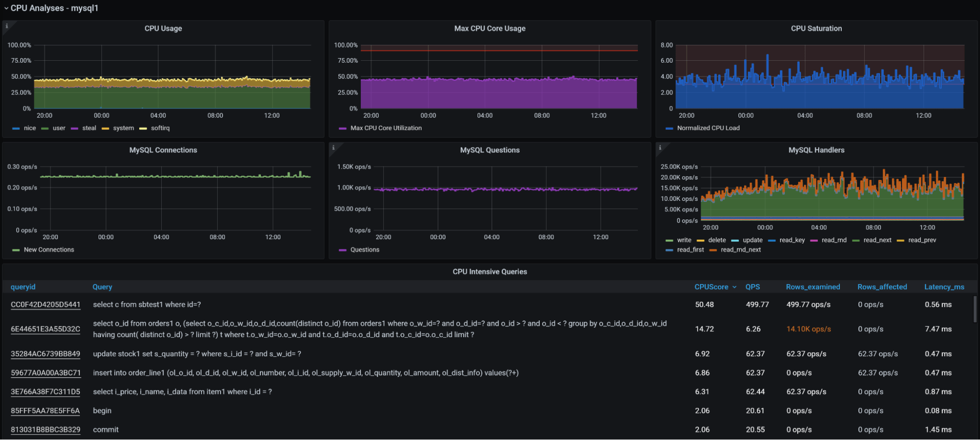Open the CPU Saturation panel title menu
The height and width of the screenshot is (440, 980).
click(x=816, y=28)
